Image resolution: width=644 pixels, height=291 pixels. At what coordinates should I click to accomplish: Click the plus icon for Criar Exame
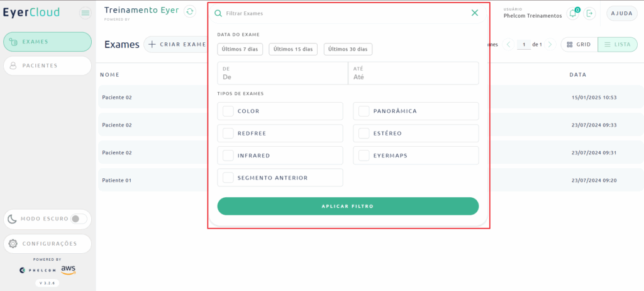pyautogui.click(x=152, y=44)
